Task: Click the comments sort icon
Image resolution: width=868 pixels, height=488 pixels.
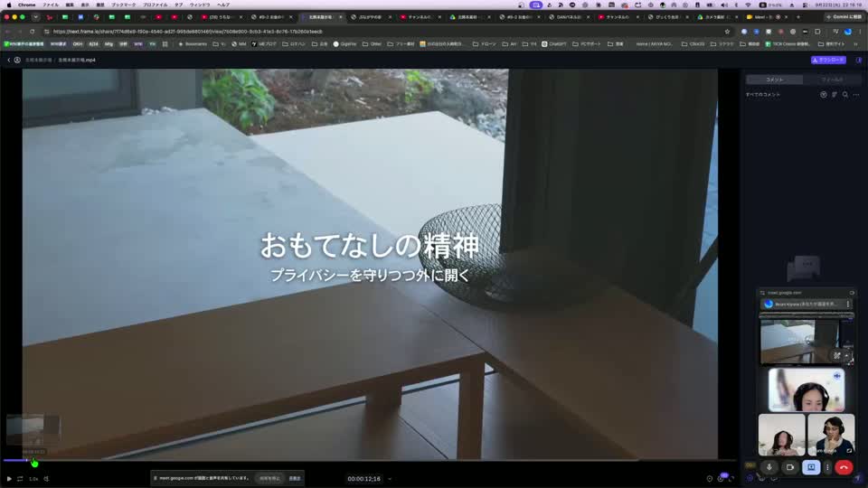Action: pos(835,95)
